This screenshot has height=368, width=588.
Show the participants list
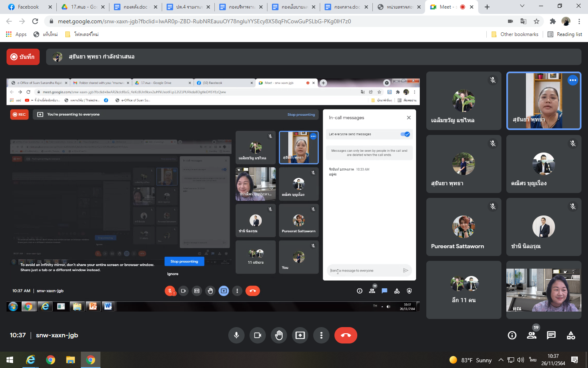[532, 336]
